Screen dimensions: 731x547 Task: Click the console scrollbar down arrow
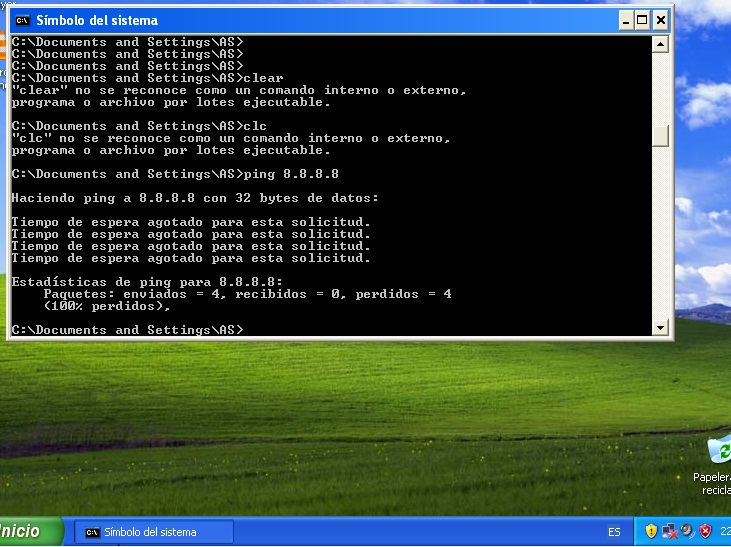click(x=660, y=327)
